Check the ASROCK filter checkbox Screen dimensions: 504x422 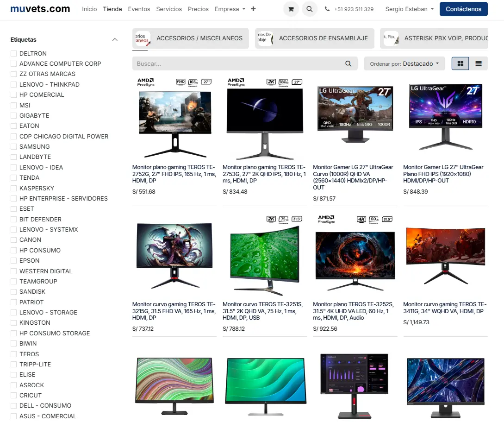tap(13, 385)
